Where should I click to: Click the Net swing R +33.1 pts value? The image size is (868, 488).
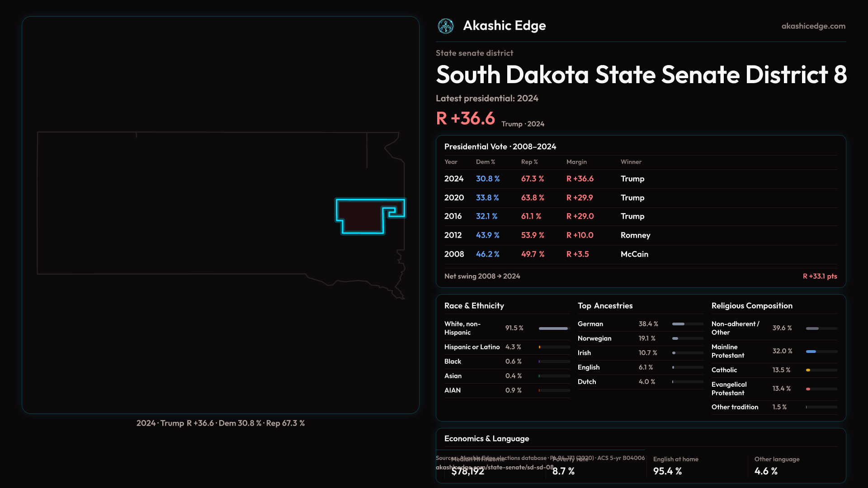pos(819,277)
